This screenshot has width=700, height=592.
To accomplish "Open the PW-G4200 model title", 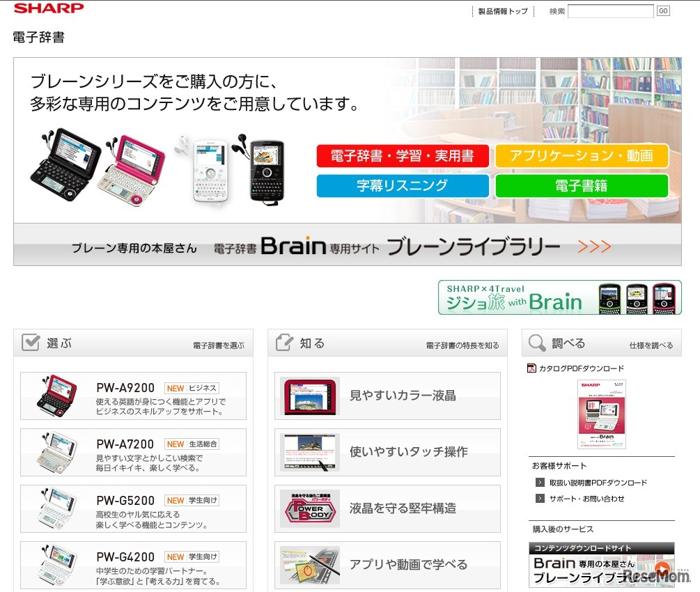I will [x=125, y=556].
